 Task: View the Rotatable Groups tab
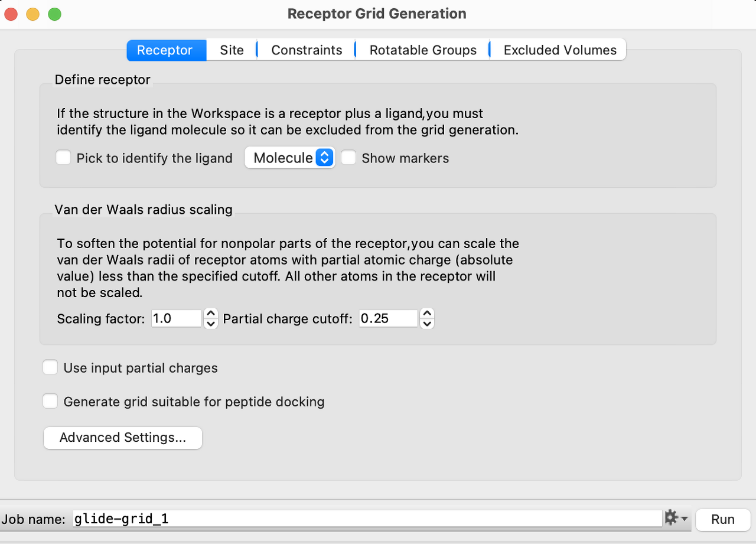(422, 50)
